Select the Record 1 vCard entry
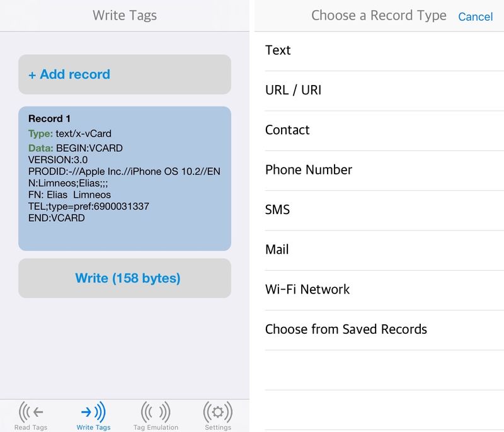Screen dimensions: 504x432 tap(125, 179)
